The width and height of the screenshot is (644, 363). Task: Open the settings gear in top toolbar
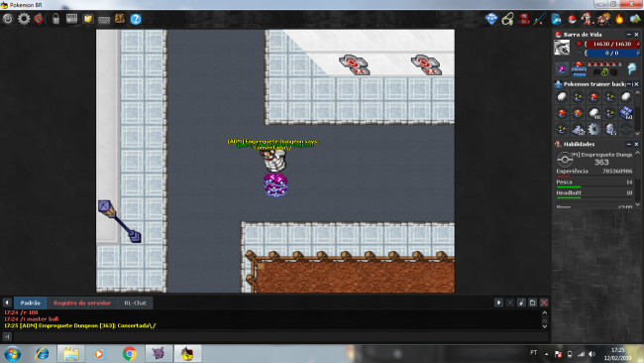click(x=24, y=19)
